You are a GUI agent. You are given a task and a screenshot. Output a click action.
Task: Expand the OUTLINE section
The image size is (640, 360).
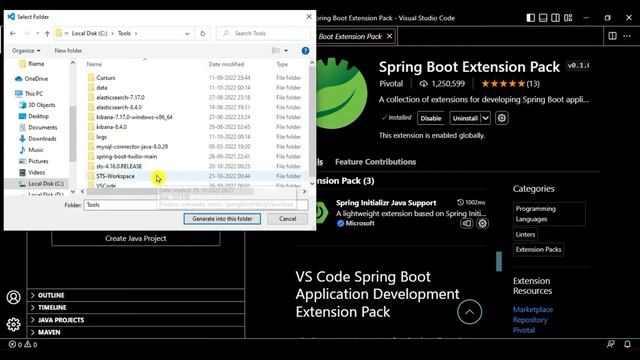(x=136, y=295)
